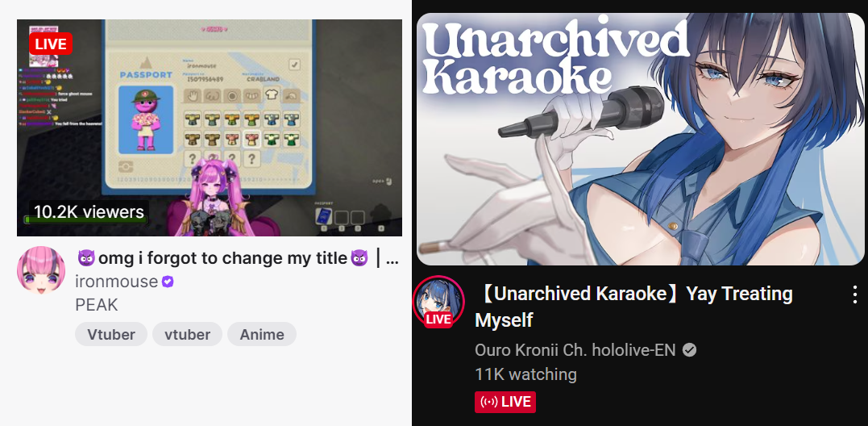The width and height of the screenshot is (868, 426).
Task: Toggle the checkmark box in the passport
Action: click(x=294, y=65)
